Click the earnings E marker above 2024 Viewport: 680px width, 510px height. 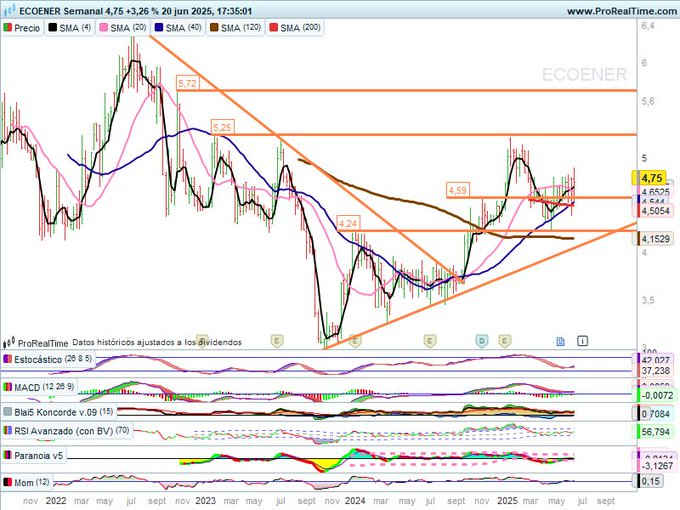355,341
